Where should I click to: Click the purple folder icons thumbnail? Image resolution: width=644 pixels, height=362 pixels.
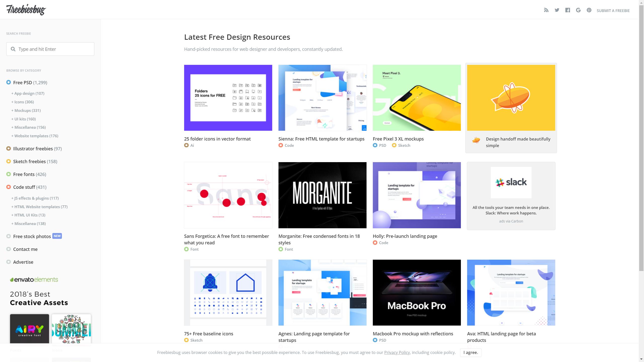tap(228, 98)
